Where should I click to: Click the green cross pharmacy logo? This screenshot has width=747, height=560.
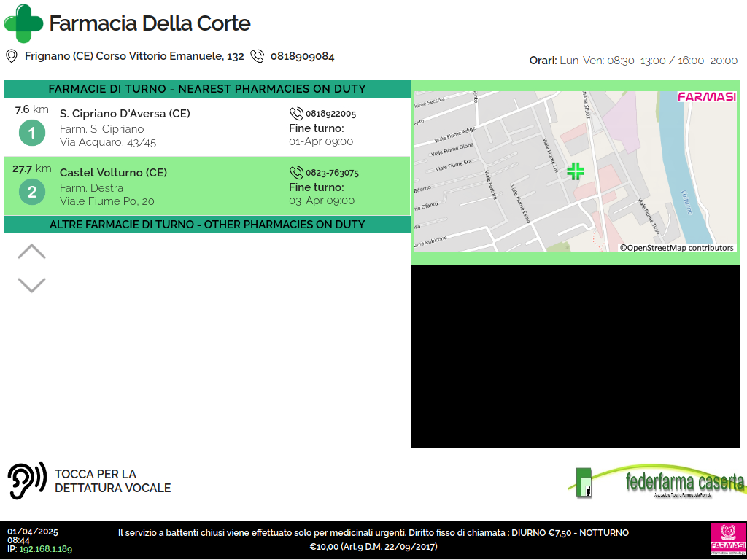pos(23,23)
